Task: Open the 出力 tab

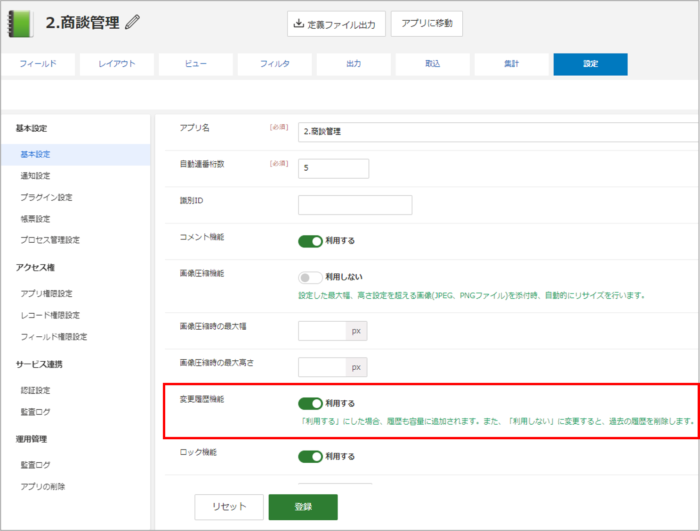Action: click(354, 64)
